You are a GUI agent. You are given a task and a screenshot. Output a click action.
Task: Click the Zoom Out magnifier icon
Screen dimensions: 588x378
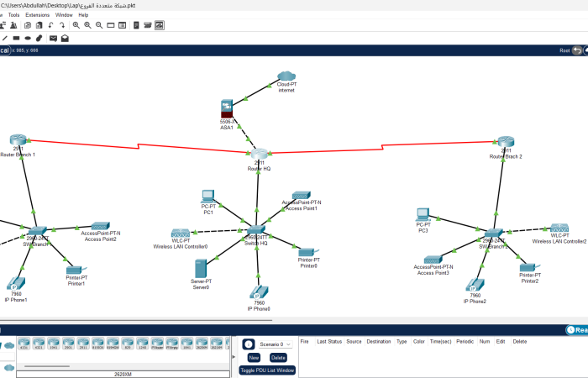click(100, 25)
